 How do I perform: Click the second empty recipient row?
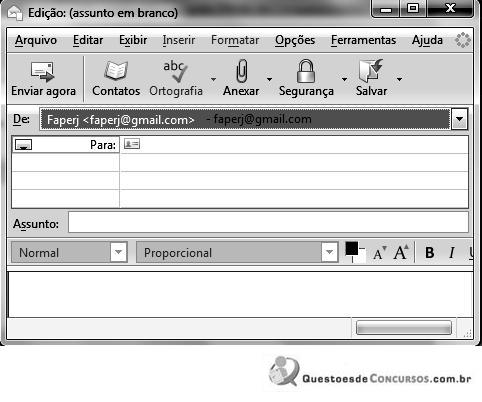click(x=240, y=163)
